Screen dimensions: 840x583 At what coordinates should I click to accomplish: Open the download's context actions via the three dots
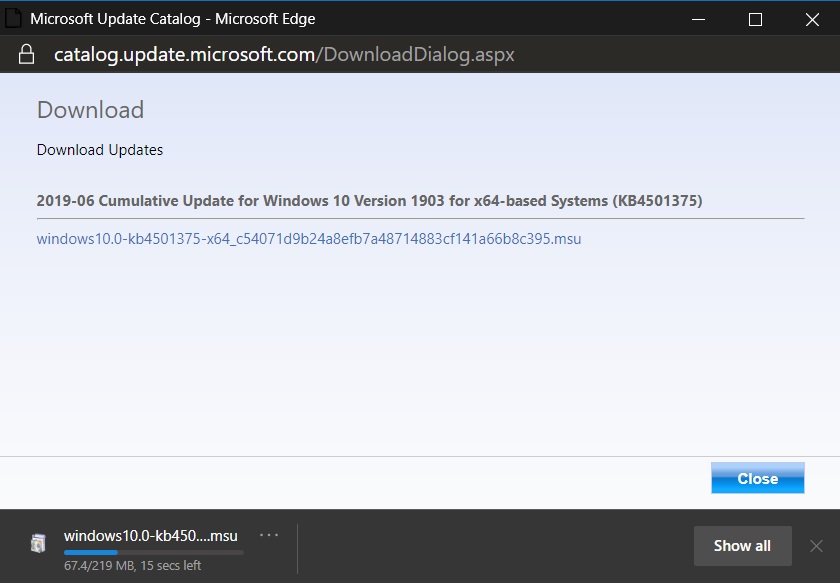[x=268, y=534]
